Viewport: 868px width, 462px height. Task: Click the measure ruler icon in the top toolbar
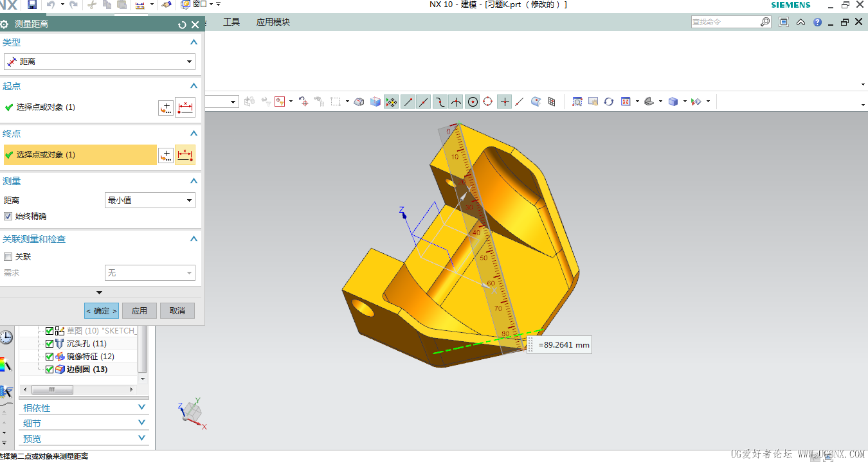click(140, 4)
